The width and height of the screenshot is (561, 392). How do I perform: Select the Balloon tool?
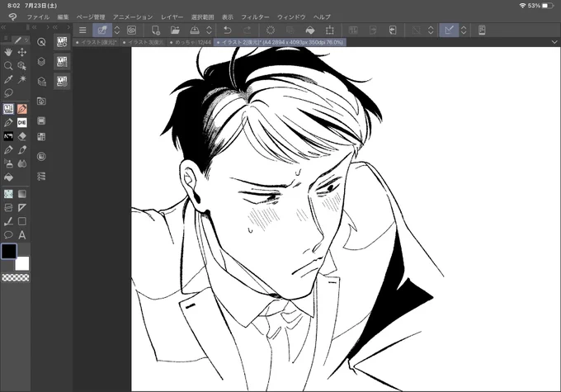[x=8, y=235]
